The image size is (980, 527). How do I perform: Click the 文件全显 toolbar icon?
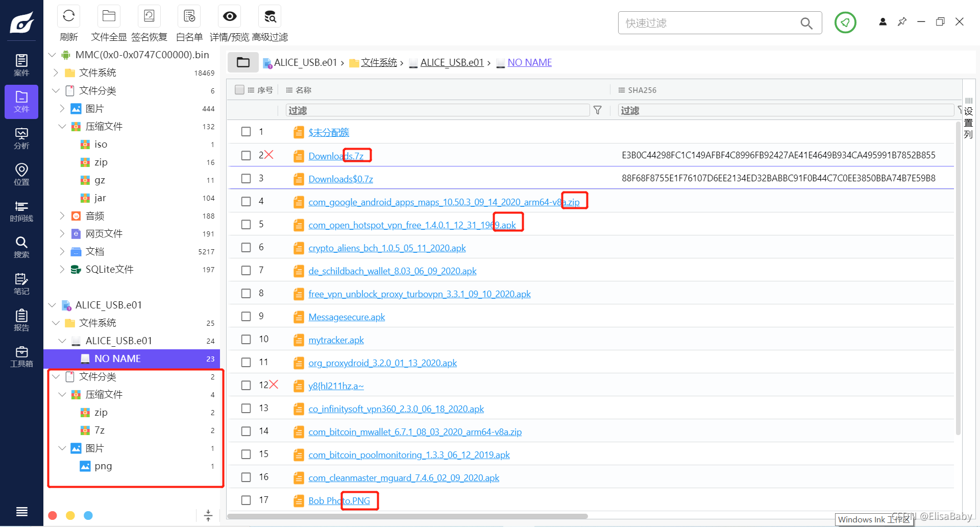tap(109, 16)
